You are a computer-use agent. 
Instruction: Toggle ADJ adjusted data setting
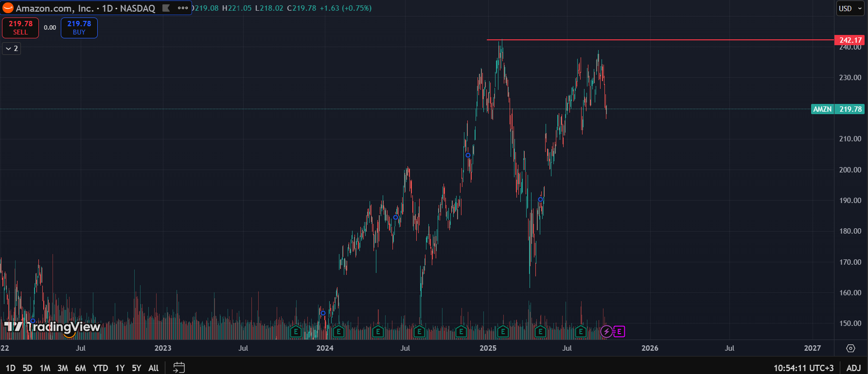pyautogui.click(x=853, y=368)
